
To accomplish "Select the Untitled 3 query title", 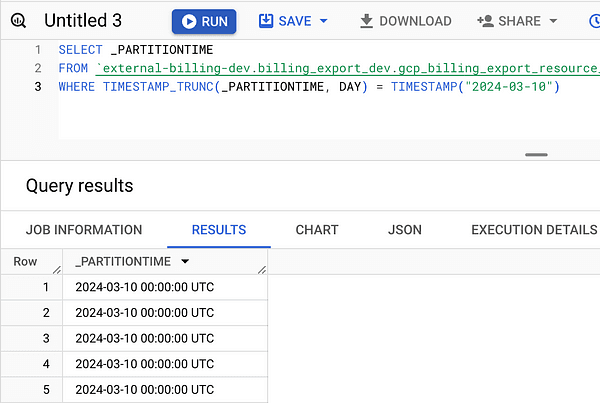I will tap(83, 21).
